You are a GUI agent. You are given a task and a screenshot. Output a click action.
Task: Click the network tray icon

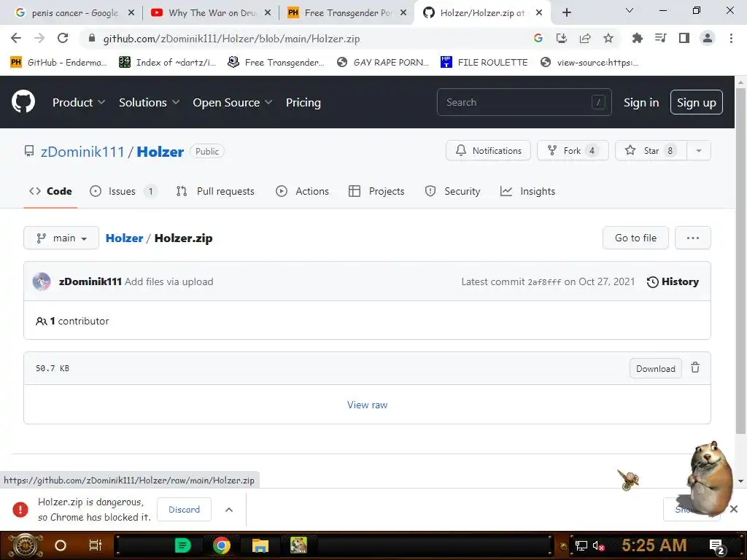pyautogui.click(x=581, y=546)
